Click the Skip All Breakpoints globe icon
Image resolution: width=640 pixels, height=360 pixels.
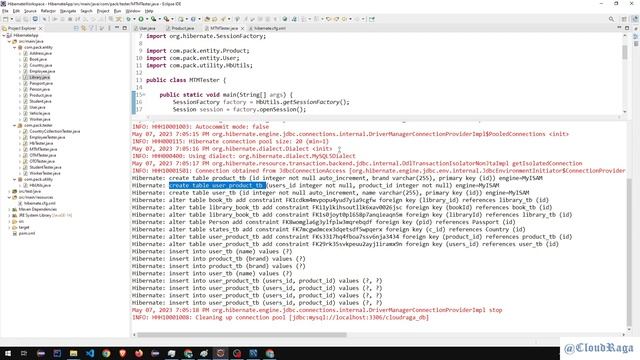[35, 19]
